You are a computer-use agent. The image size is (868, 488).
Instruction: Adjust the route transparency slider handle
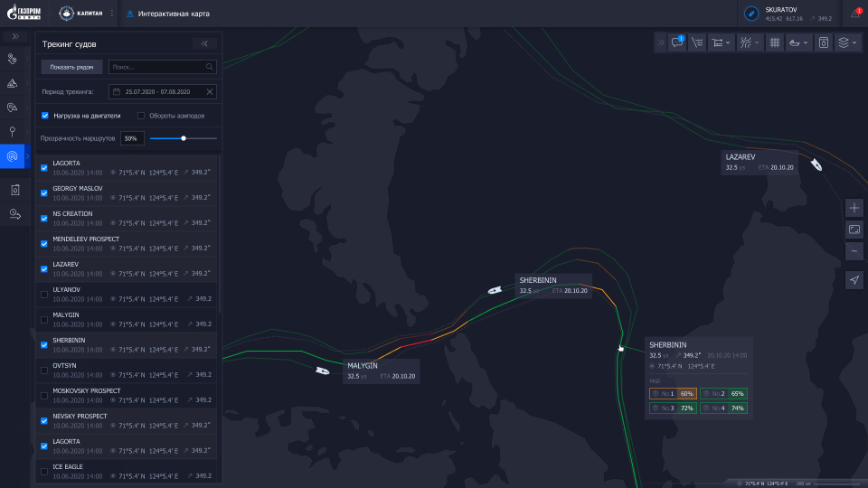pos(184,138)
